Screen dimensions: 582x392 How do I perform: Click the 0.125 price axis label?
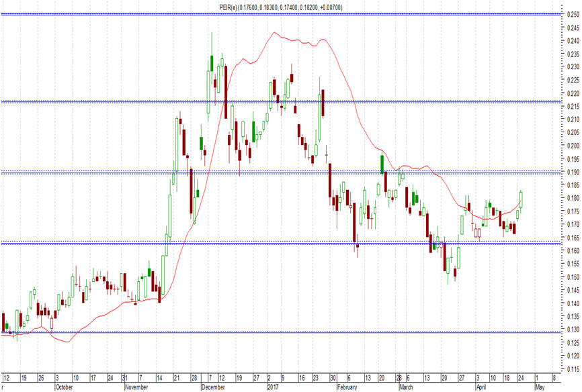[573, 343]
